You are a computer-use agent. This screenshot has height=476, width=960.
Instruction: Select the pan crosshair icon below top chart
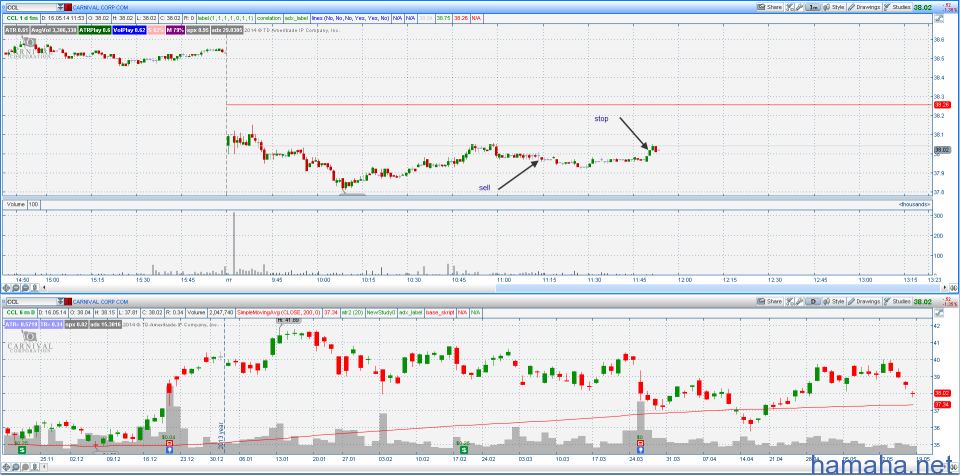[x=6, y=288]
